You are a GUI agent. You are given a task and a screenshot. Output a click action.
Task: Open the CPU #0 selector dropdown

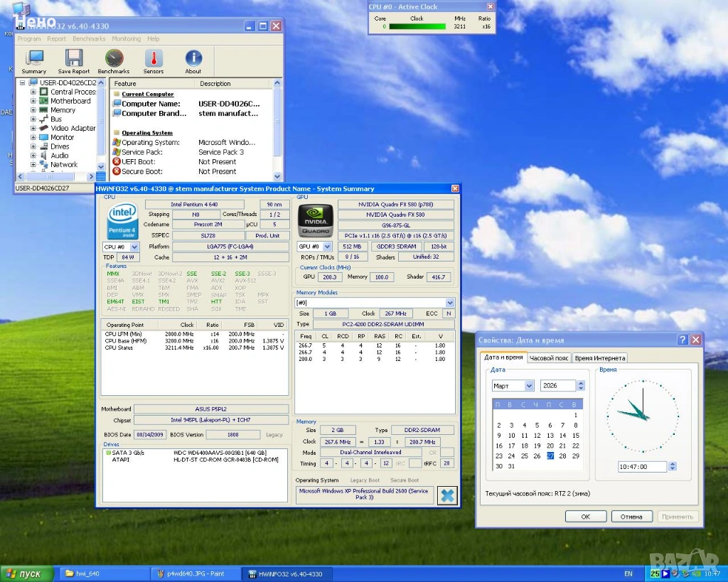click(x=134, y=247)
